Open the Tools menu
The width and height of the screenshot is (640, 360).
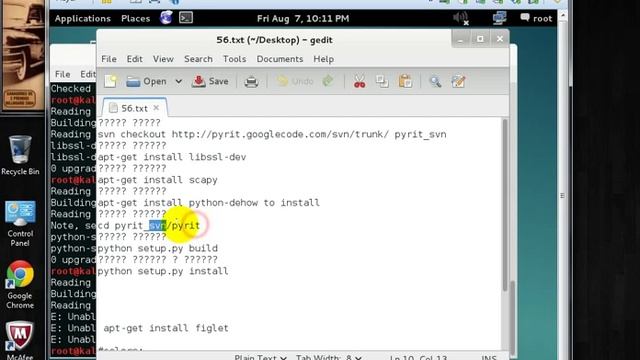234,59
